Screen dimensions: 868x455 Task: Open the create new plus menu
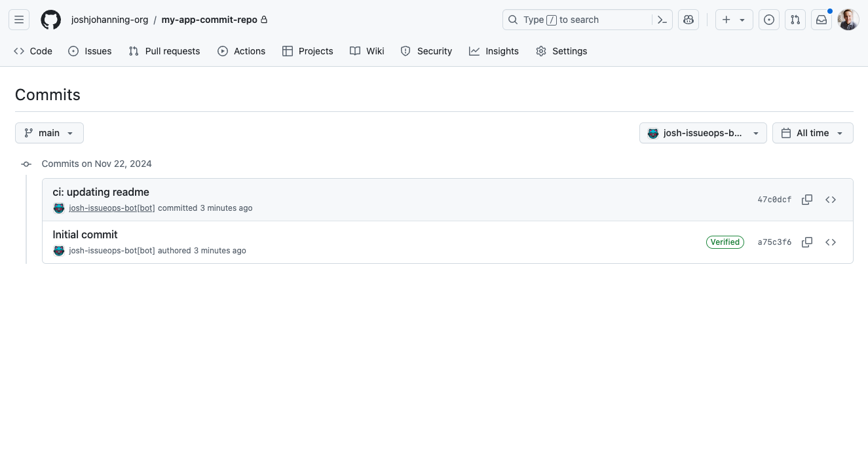click(x=733, y=20)
